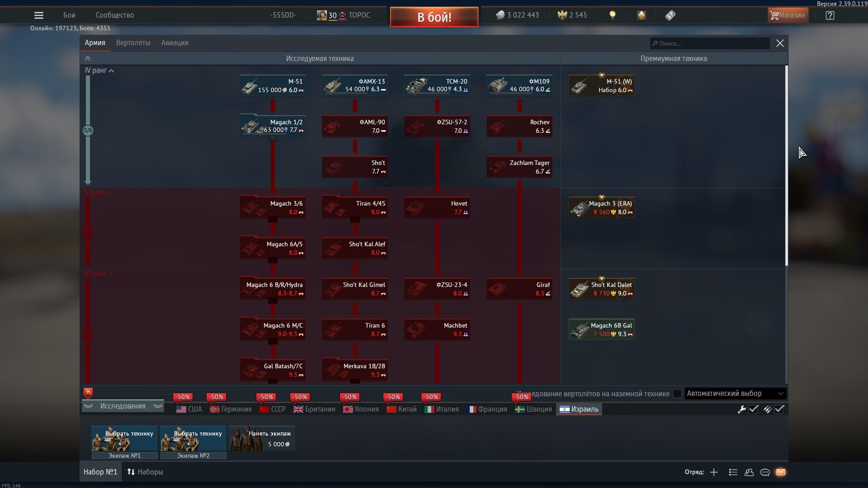Expand the Исследования panel toggle
The width and height of the screenshot is (868, 488).
[123, 406]
